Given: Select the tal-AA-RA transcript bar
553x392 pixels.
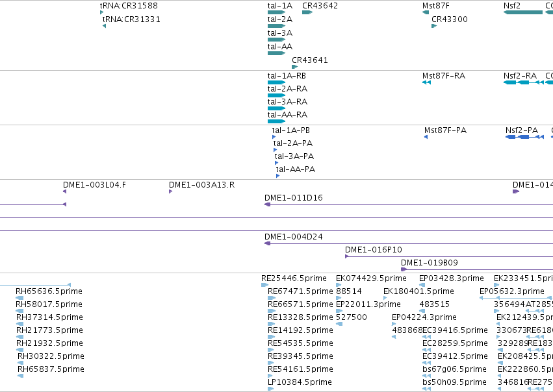Looking at the screenshot, I should click(277, 121).
